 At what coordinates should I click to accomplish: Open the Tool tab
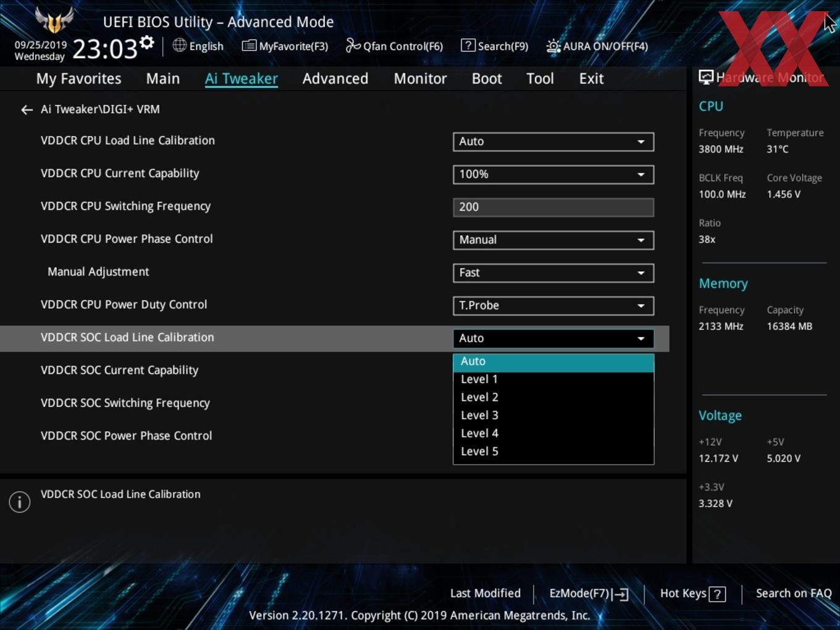pyautogui.click(x=540, y=78)
